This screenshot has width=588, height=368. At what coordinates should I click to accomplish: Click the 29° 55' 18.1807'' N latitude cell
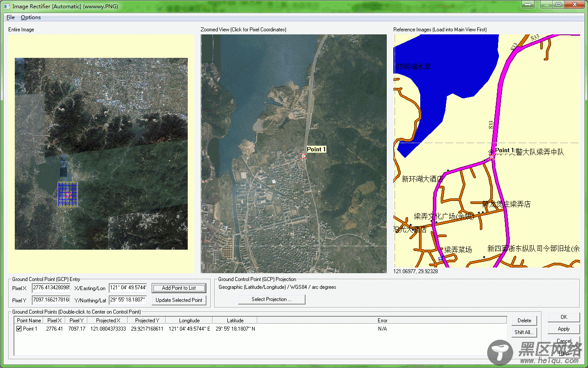[x=235, y=329]
